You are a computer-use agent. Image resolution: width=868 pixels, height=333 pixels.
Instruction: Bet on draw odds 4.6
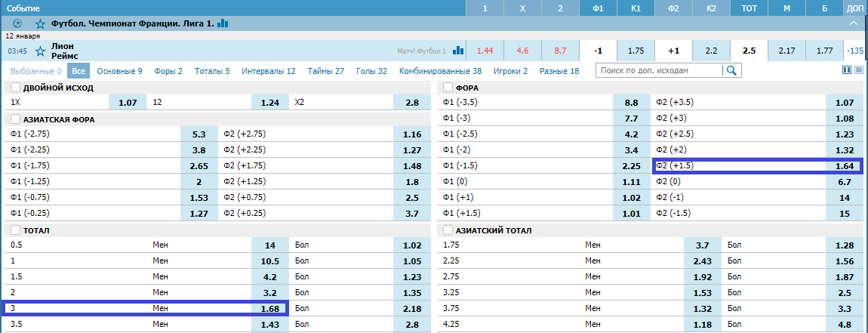pos(522,51)
